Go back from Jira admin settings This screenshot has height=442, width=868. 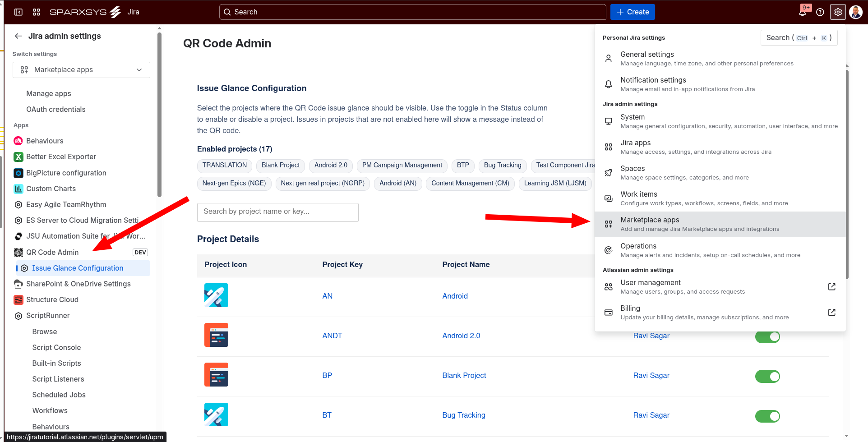pos(18,36)
